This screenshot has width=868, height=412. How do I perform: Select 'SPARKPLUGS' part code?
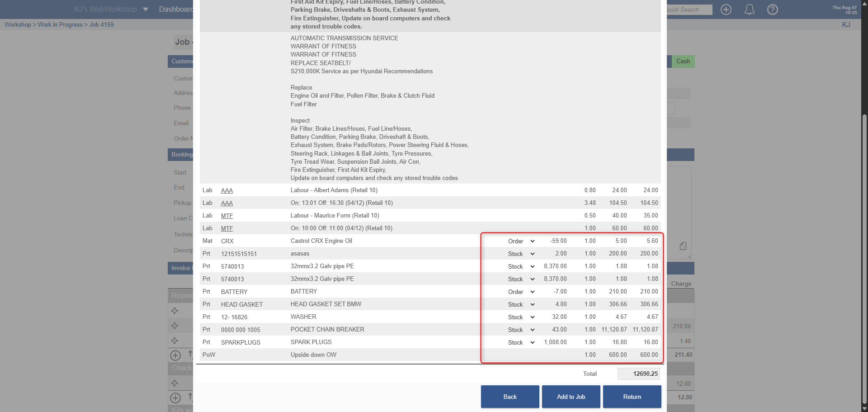(241, 342)
